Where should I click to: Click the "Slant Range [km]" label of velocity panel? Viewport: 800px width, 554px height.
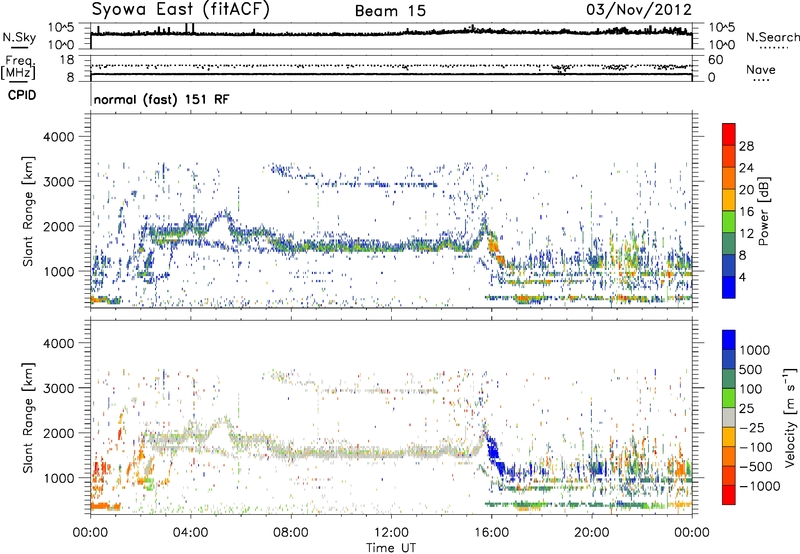[28, 418]
